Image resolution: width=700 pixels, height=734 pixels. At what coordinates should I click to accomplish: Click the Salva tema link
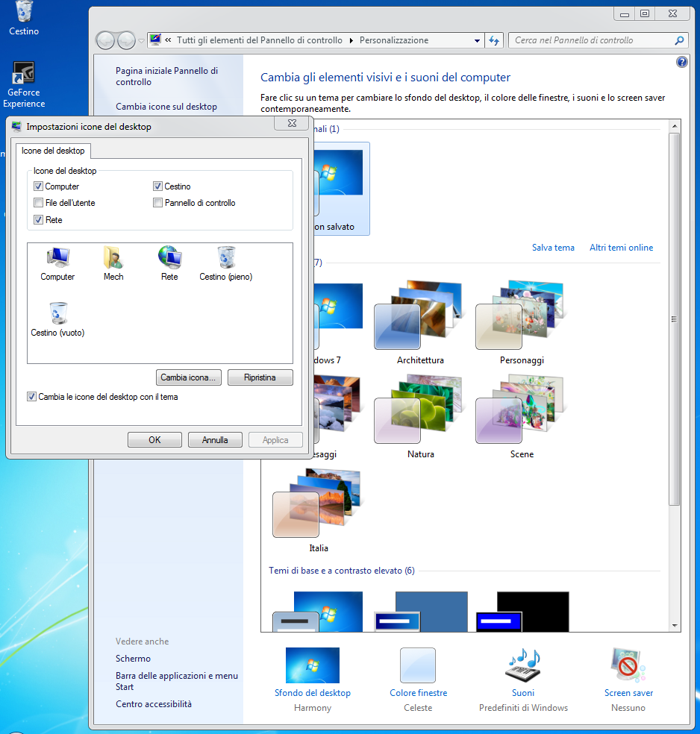click(x=553, y=248)
